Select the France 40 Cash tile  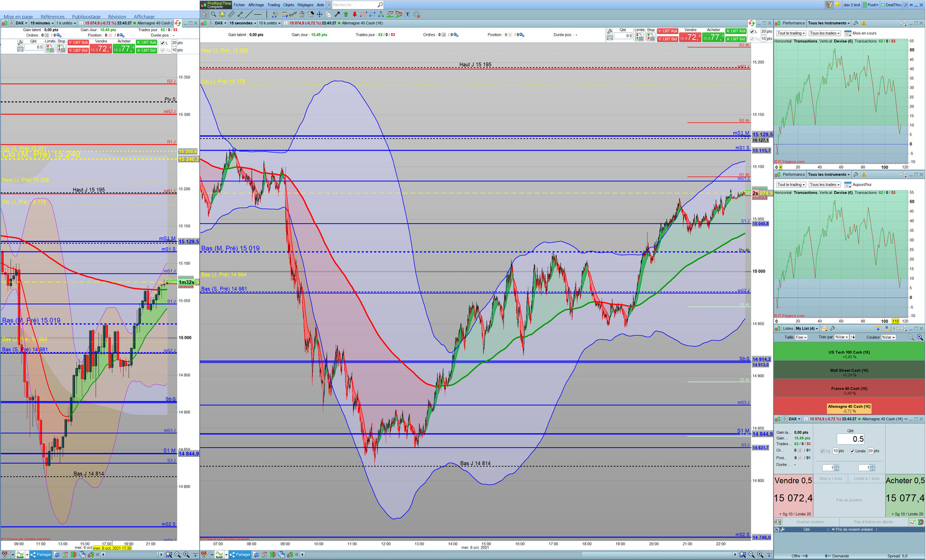[x=849, y=388]
